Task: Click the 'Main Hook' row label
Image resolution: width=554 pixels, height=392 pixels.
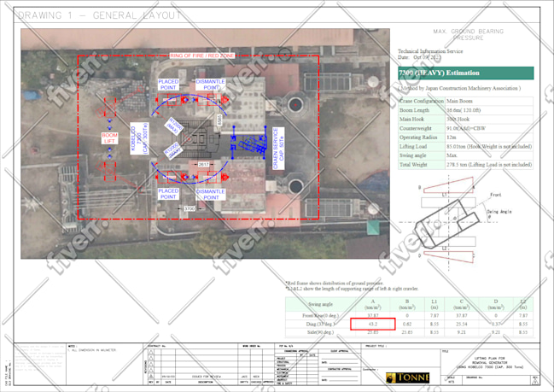Action: [x=411, y=119]
